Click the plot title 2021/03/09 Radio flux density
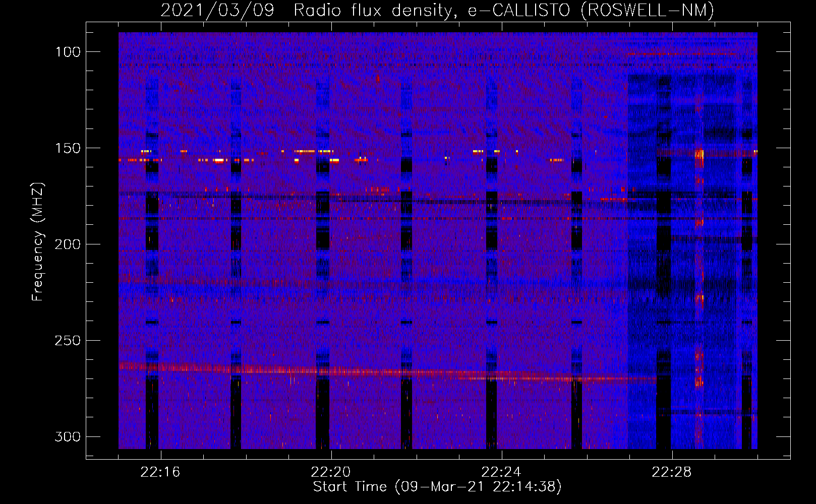 (437, 10)
